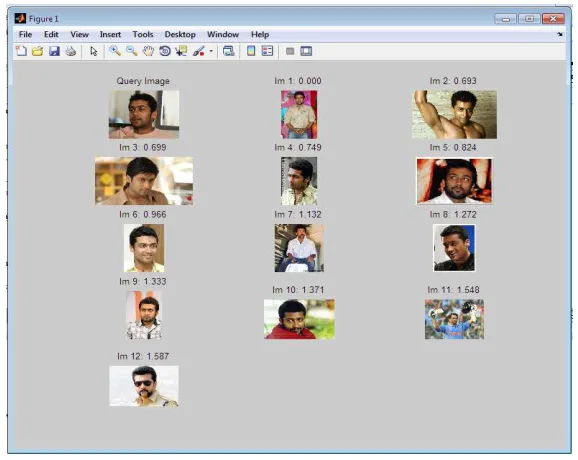Image resolution: width=578 pixels, height=460 pixels.
Task: Click the 'Query Image' title text
Action: click(143, 81)
